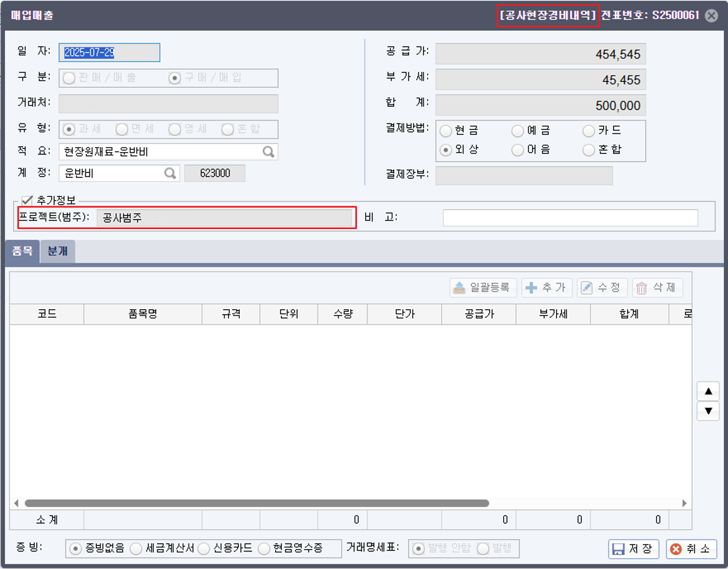Screen dimensions: 728x569
Task: Choose 세금계산서 as evidence type
Action: click(136, 549)
